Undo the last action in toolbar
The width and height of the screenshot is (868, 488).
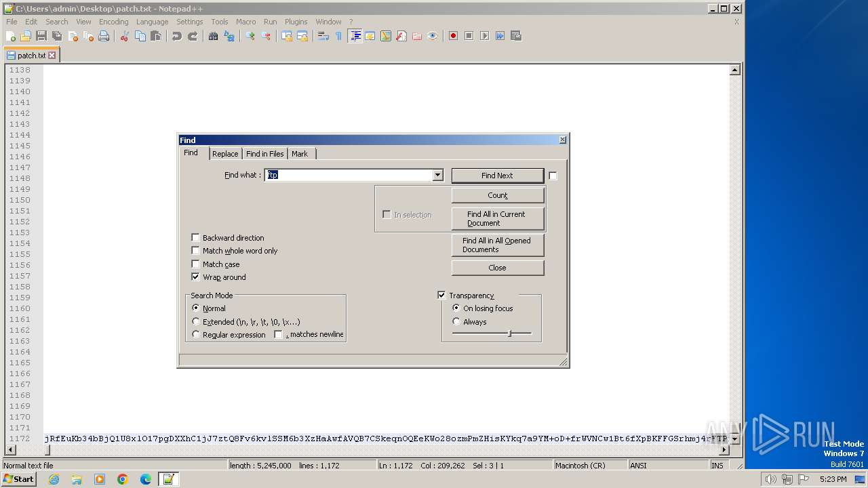click(x=177, y=36)
